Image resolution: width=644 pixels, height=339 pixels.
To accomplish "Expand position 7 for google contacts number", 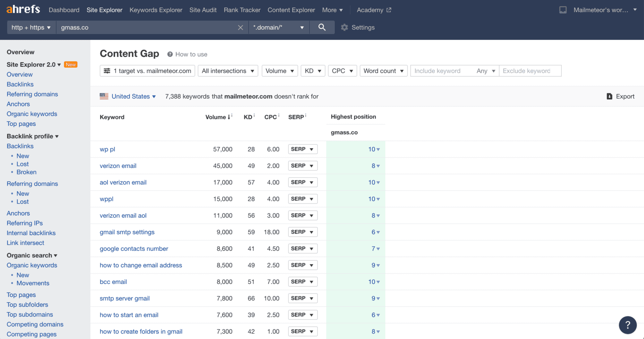I will click(x=375, y=249).
